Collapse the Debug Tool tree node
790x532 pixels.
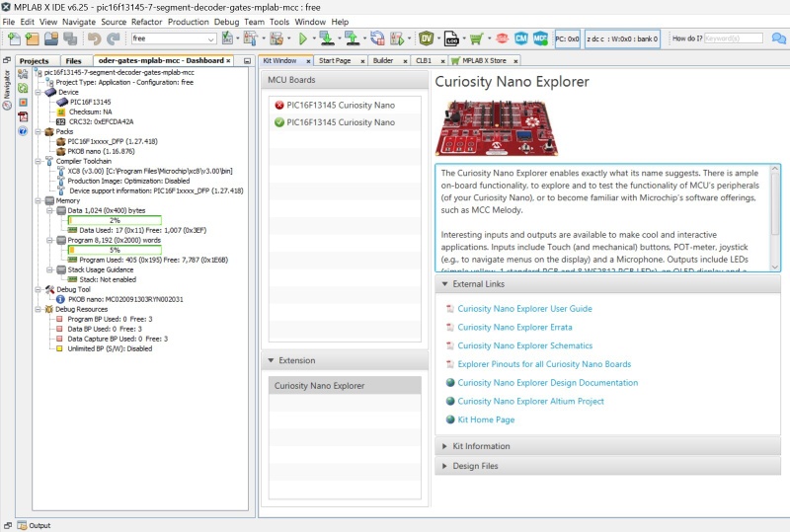[39, 289]
